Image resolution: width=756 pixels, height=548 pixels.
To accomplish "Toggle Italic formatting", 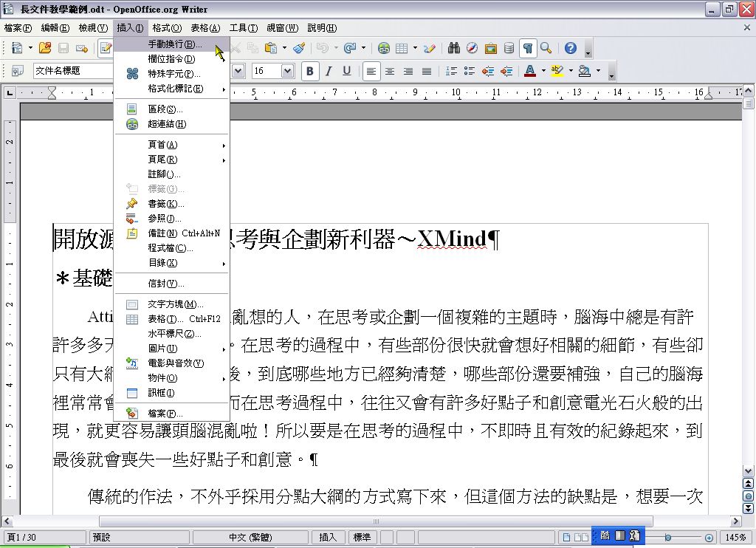I will pos(329,72).
